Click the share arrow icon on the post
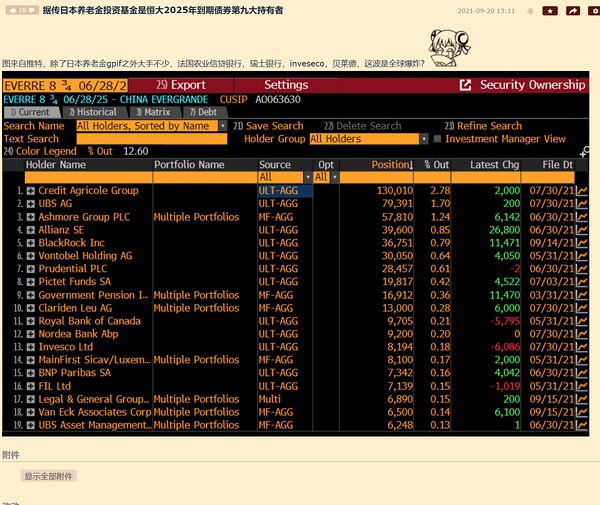Screen dimensions: 600x505 [572, 10]
